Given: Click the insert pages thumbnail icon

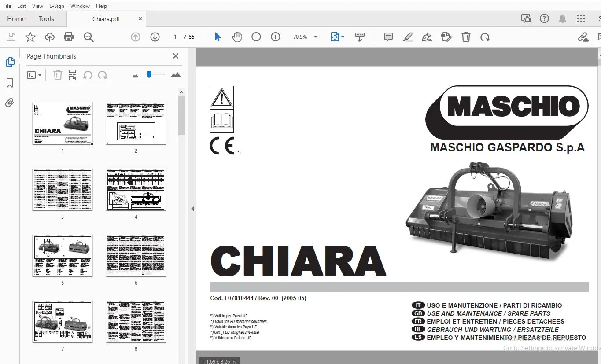Looking at the screenshot, I should pyautogui.click(x=73, y=75).
